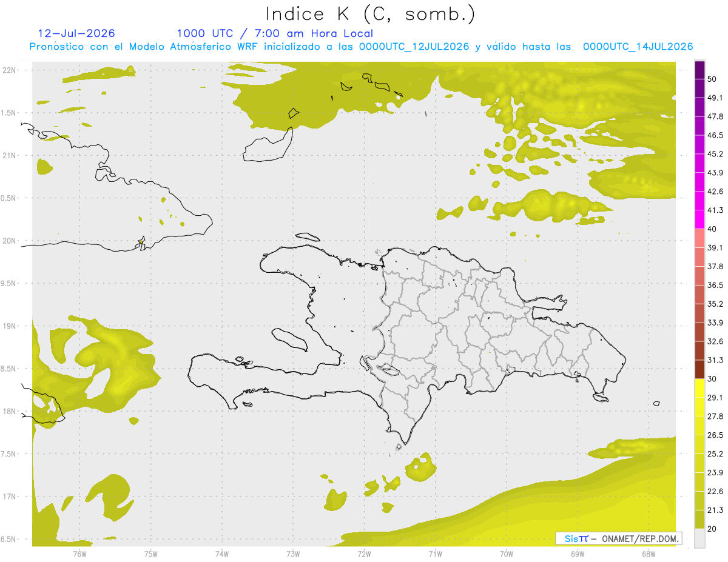Viewport: 728px width, 562px height.
Task: Click color bar value "43.9"
Action: (715, 173)
